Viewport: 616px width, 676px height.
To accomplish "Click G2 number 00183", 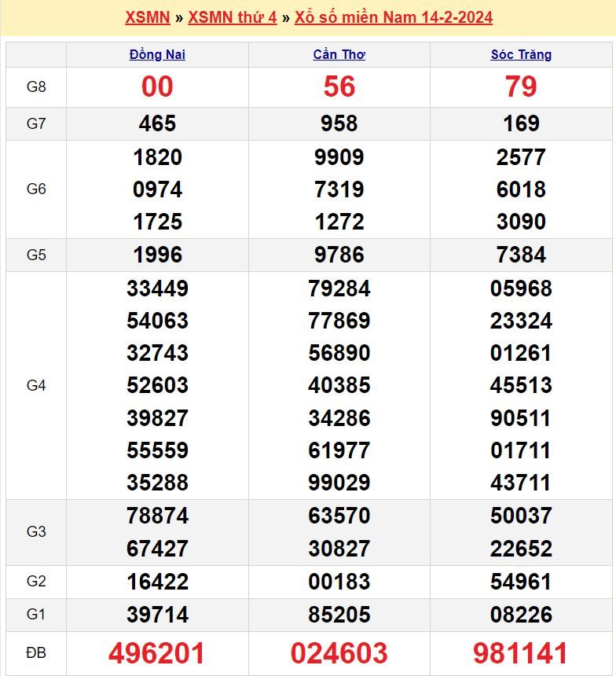I will (x=339, y=582).
